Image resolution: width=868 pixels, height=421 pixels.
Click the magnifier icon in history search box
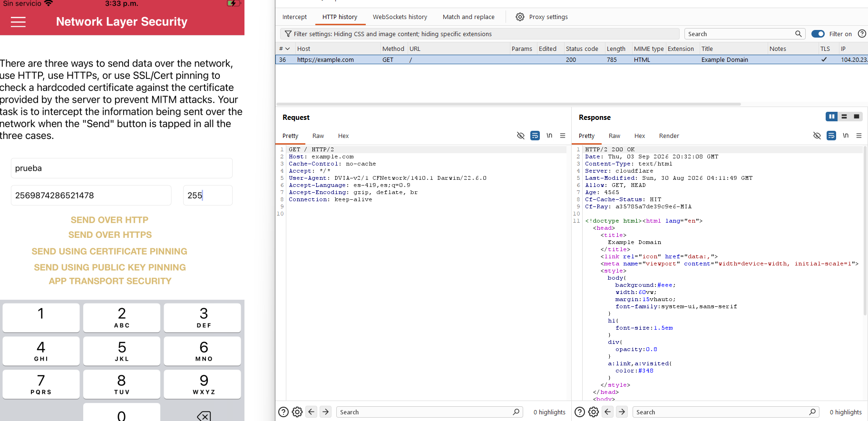pos(798,34)
